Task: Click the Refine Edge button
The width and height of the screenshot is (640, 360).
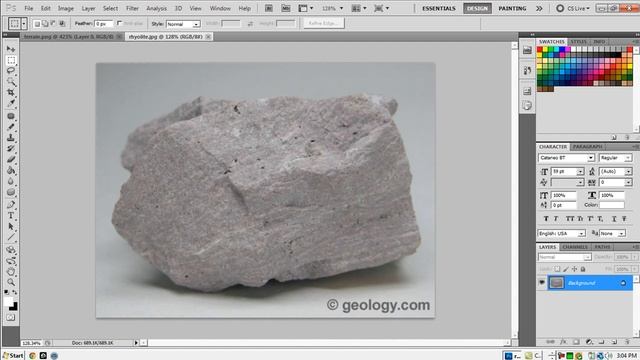Action: pyautogui.click(x=324, y=23)
